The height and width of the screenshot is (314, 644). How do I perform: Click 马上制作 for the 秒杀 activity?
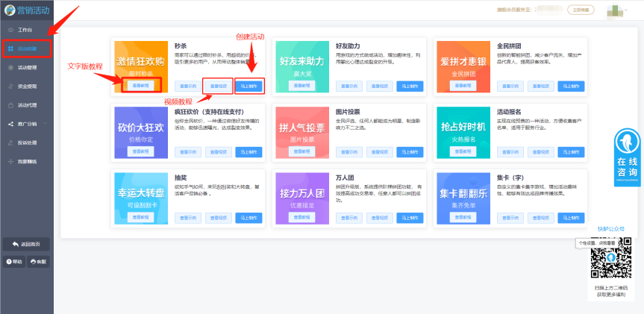[x=248, y=86]
